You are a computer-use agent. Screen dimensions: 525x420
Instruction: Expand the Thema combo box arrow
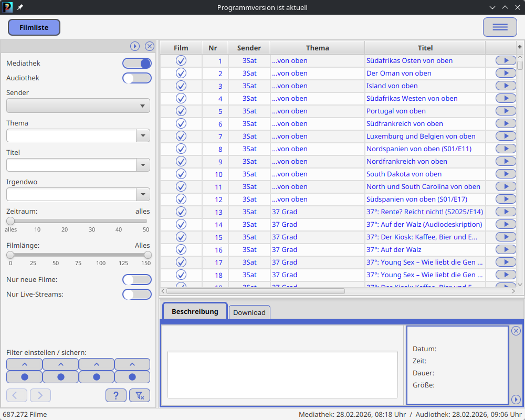(143, 135)
